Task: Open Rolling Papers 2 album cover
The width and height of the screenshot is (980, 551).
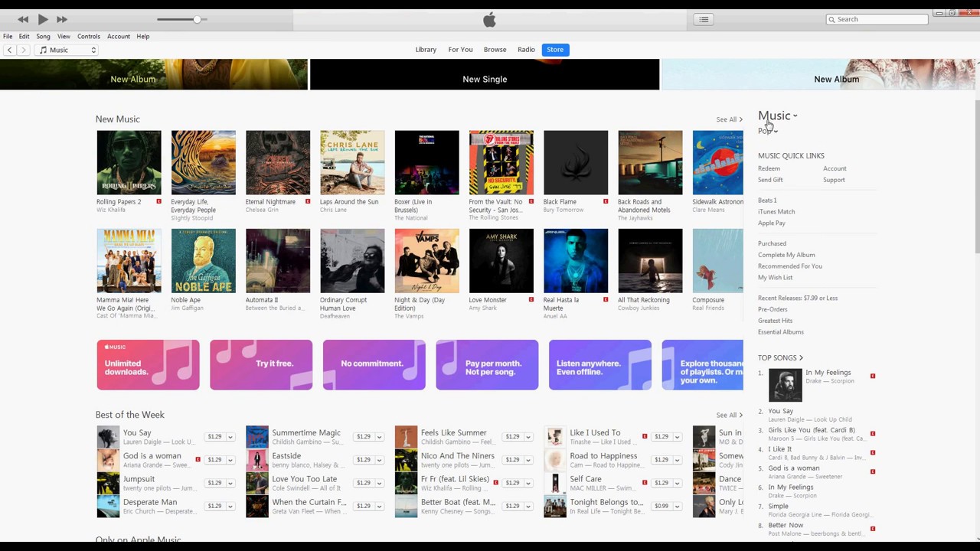Action: click(129, 162)
